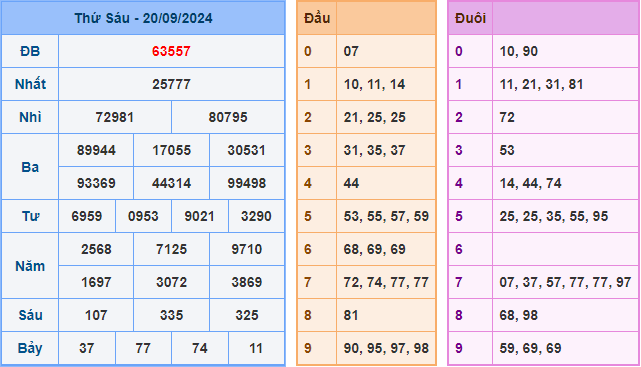The width and height of the screenshot is (641, 367).
Task: Select the ĐB prize label
Action: pyautogui.click(x=30, y=51)
